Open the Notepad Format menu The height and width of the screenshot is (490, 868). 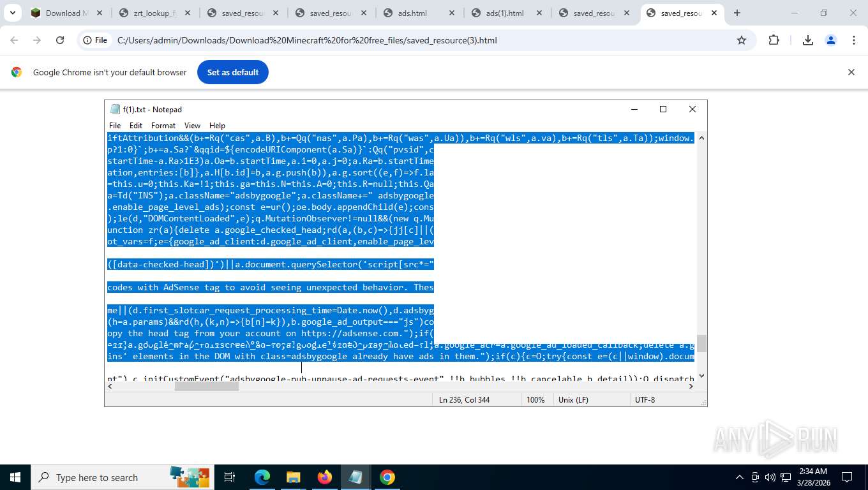pos(163,126)
